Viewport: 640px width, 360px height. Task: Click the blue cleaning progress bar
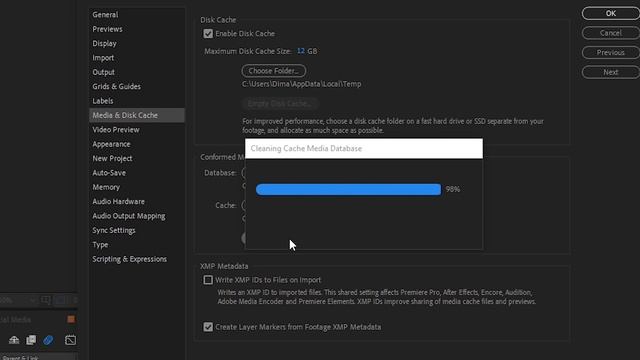click(x=348, y=189)
